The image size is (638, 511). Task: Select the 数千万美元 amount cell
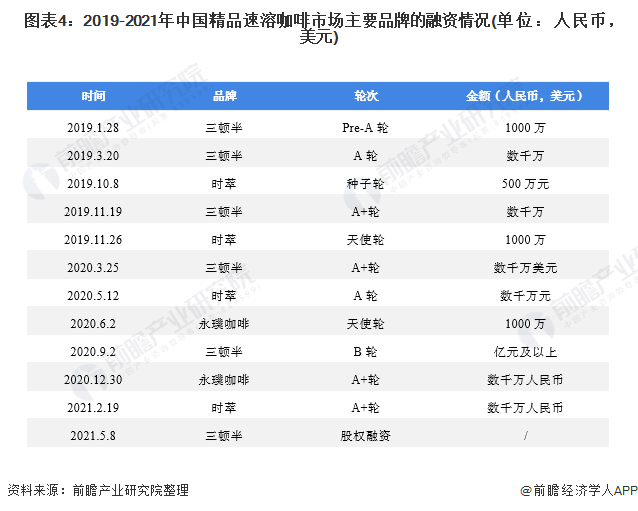(x=525, y=268)
